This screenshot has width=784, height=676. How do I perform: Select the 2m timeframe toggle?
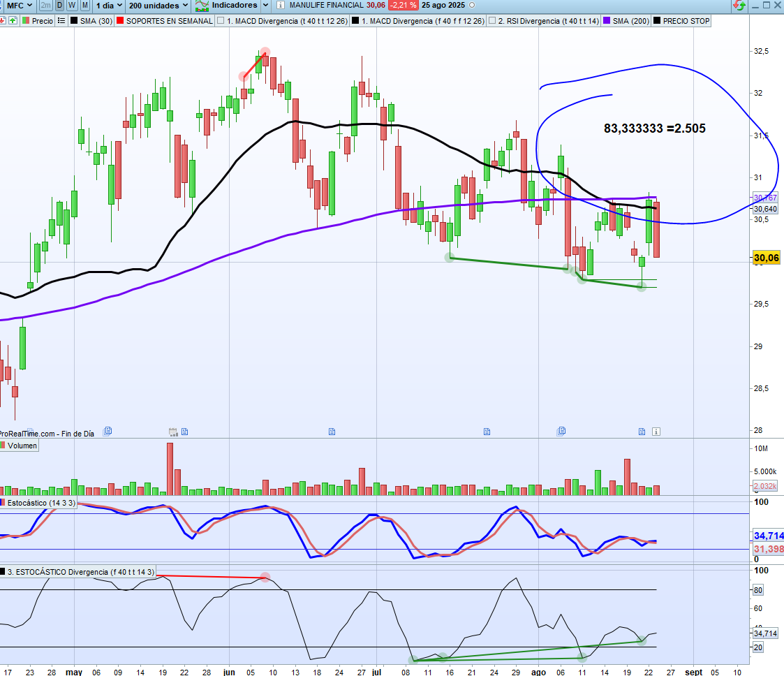[45, 6]
